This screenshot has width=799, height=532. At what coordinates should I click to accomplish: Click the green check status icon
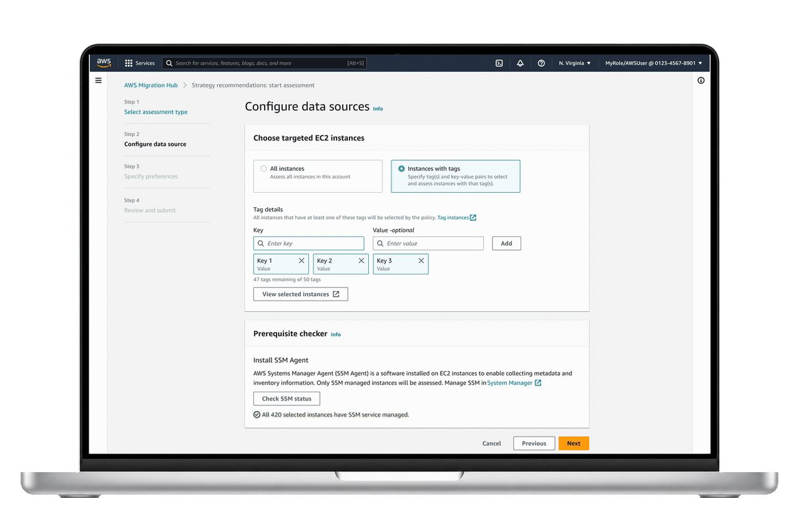pyautogui.click(x=257, y=414)
